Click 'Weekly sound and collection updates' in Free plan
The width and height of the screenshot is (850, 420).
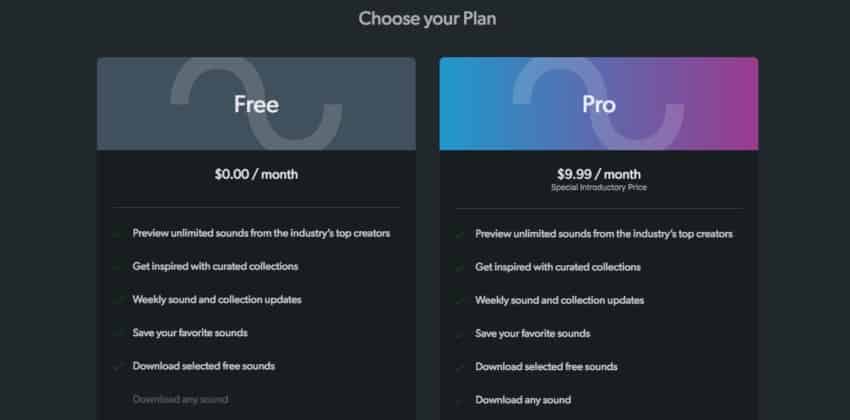coord(217,299)
